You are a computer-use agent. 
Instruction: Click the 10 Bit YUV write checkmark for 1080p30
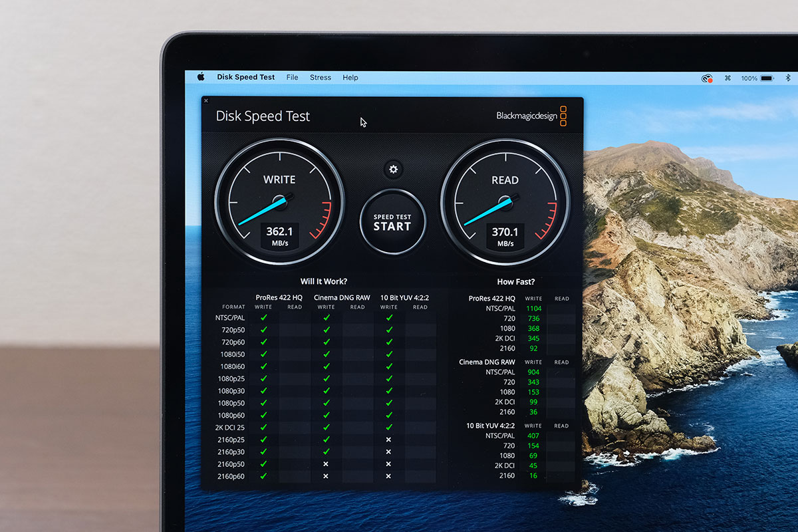(389, 391)
